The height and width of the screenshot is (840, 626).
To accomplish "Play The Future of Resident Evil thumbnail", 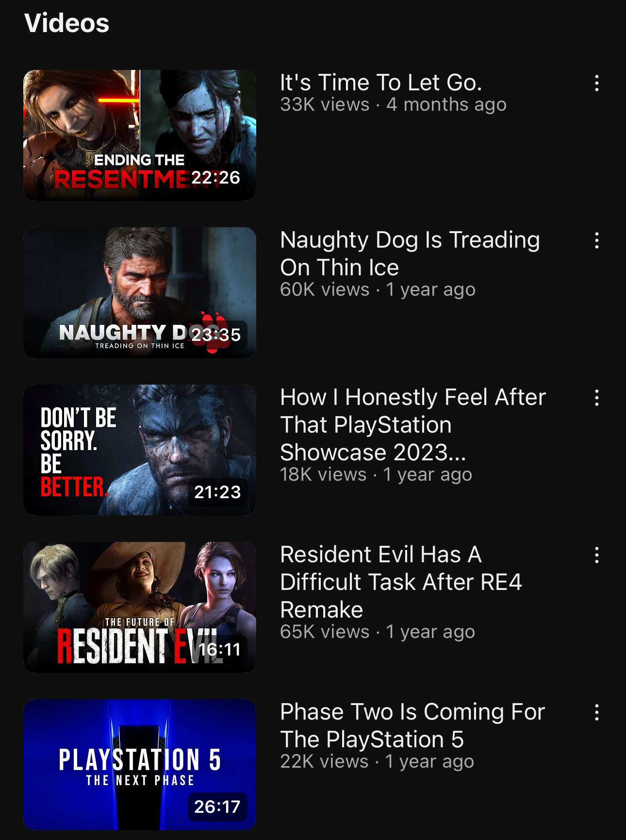I will 140,607.
